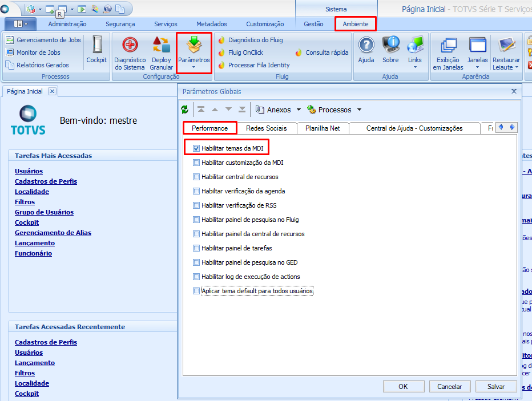The width and height of the screenshot is (532, 401).
Task: Select the Performance tab
Action: tap(209, 128)
